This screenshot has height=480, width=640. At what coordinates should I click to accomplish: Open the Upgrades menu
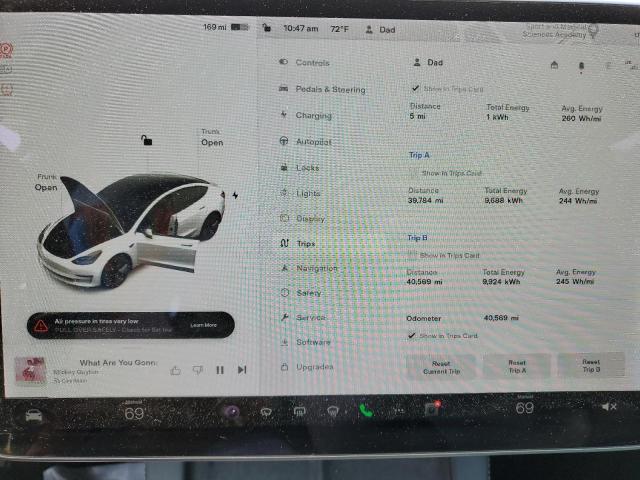click(x=307, y=367)
